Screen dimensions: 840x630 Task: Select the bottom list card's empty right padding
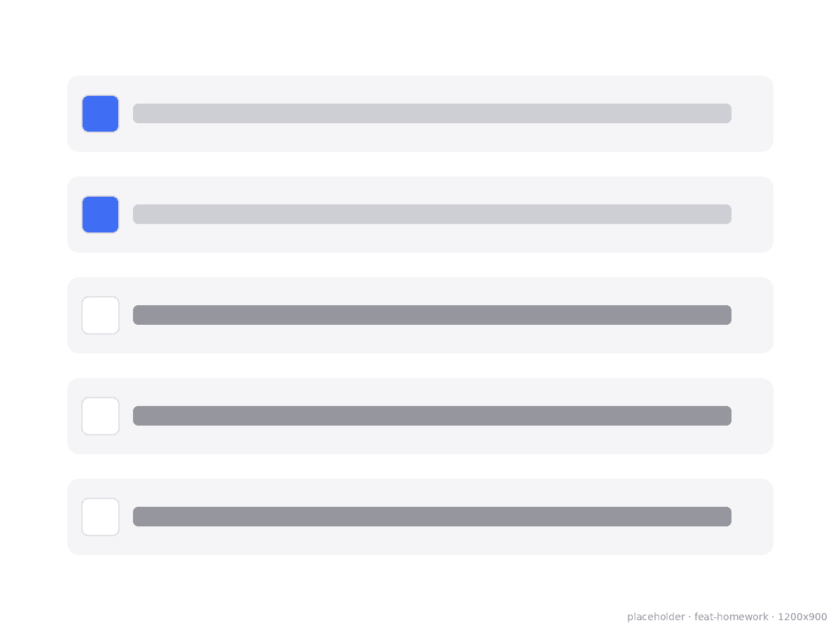click(x=752, y=517)
